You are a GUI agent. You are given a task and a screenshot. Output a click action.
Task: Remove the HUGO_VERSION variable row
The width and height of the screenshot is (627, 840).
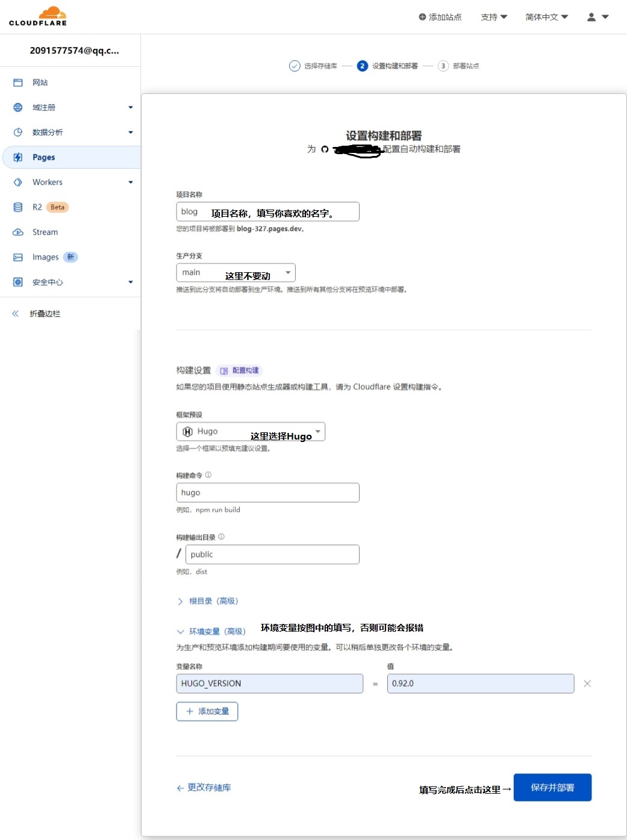point(587,683)
